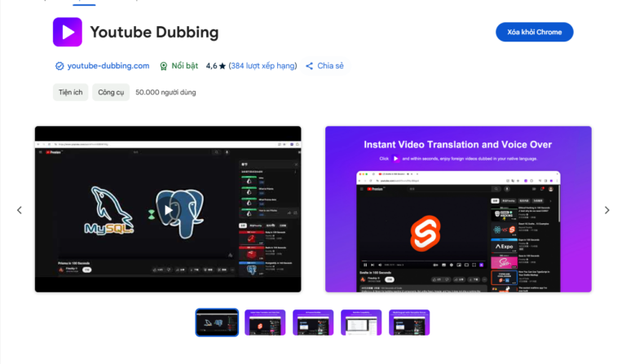The image size is (626, 364).
Task: Select the Công cụ category chip
Action: pyautogui.click(x=111, y=92)
